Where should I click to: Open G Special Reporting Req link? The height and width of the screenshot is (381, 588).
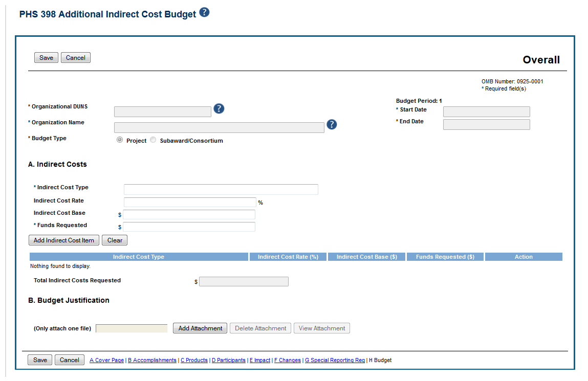pos(335,361)
